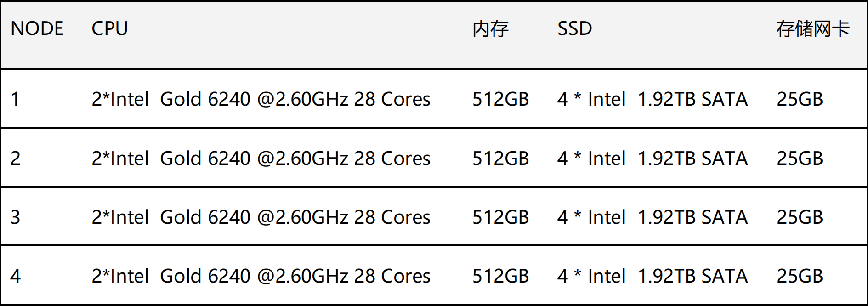Click the CPU cell in node 3 row
Viewport: 868px width, 306px height.
tap(261, 217)
